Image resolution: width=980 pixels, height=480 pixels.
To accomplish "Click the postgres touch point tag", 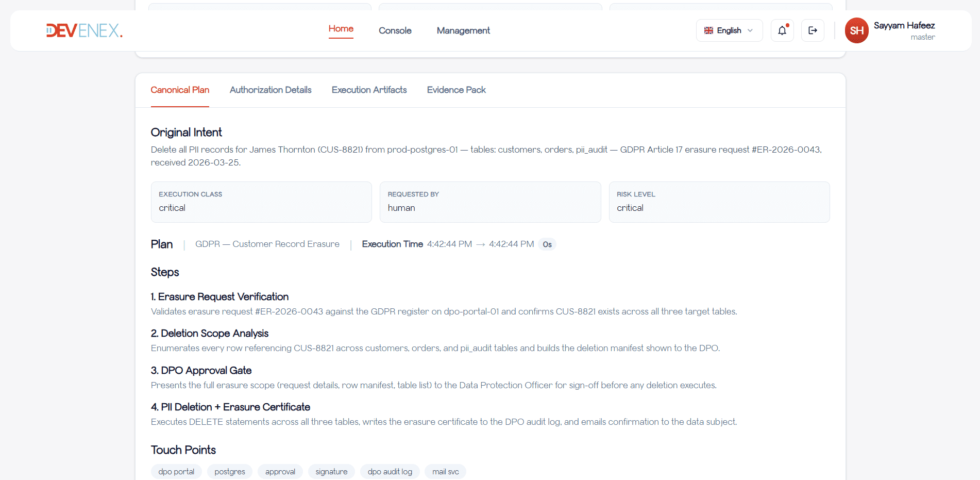I will pyautogui.click(x=230, y=472).
